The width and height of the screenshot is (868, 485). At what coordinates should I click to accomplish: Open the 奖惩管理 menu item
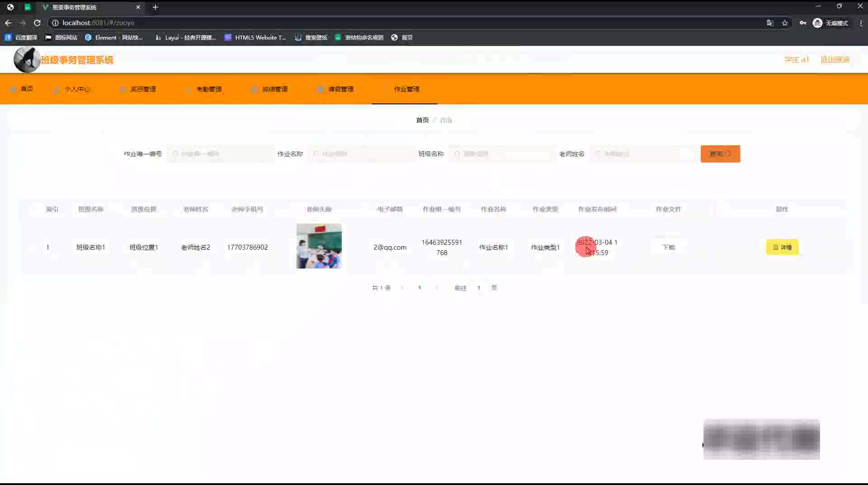click(x=138, y=89)
